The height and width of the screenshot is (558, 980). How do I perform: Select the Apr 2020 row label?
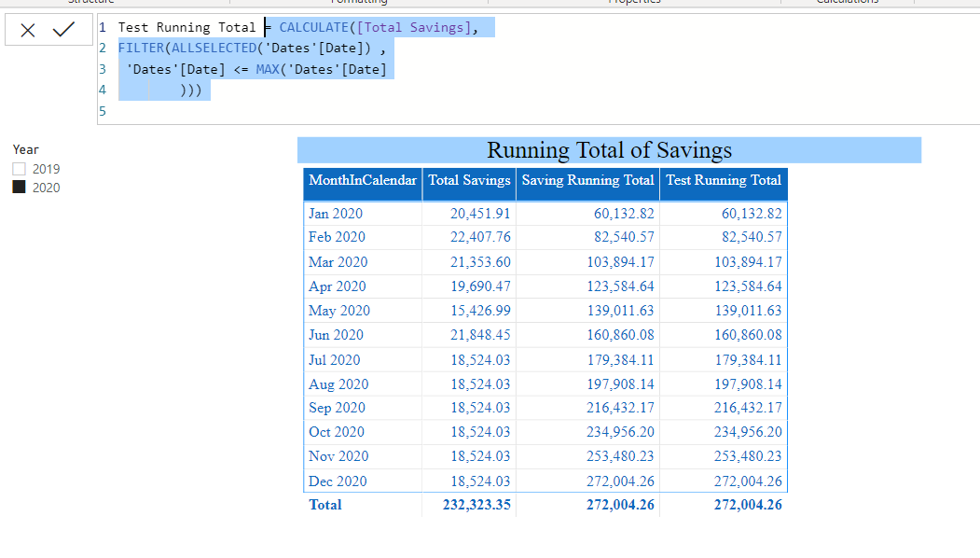pos(338,286)
